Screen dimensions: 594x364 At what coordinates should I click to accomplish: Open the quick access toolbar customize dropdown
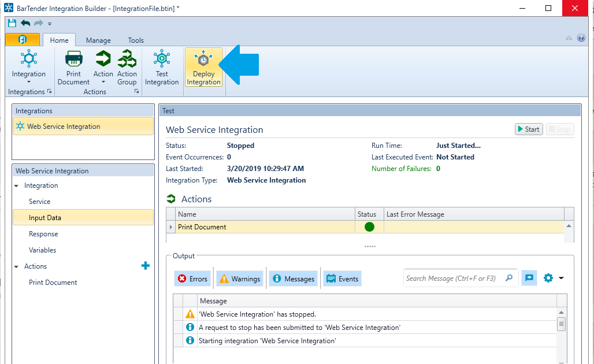50,24
